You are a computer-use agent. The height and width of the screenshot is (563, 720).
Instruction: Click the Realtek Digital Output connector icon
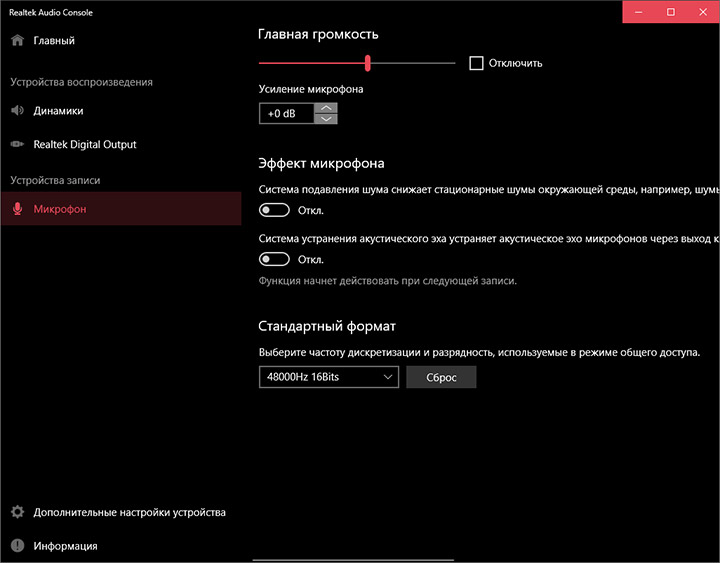click(x=17, y=144)
